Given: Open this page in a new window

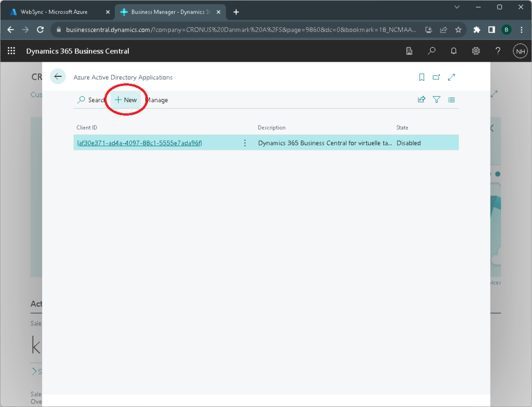Looking at the screenshot, I should (x=436, y=77).
